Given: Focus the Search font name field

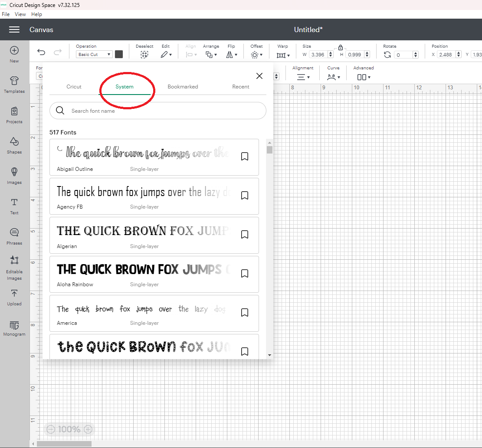Looking at the screenshot, I should pyautogui.click(x=157, y=111).
